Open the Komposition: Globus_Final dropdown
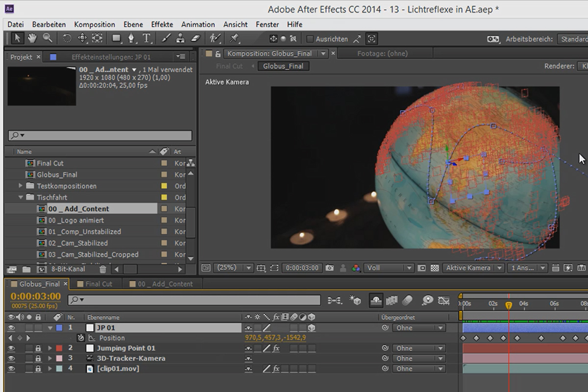The height and width of the screenshot is (392, 588). coord(322,53)
